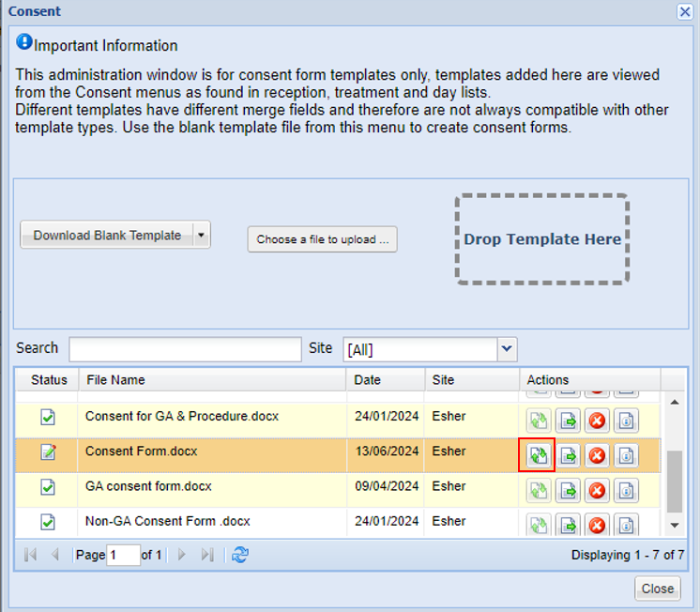The width and height of the screenshot is (700, 612).
Task: Click replace icon for Consent for GA & Procedure.docx
Action: (539, 421)
